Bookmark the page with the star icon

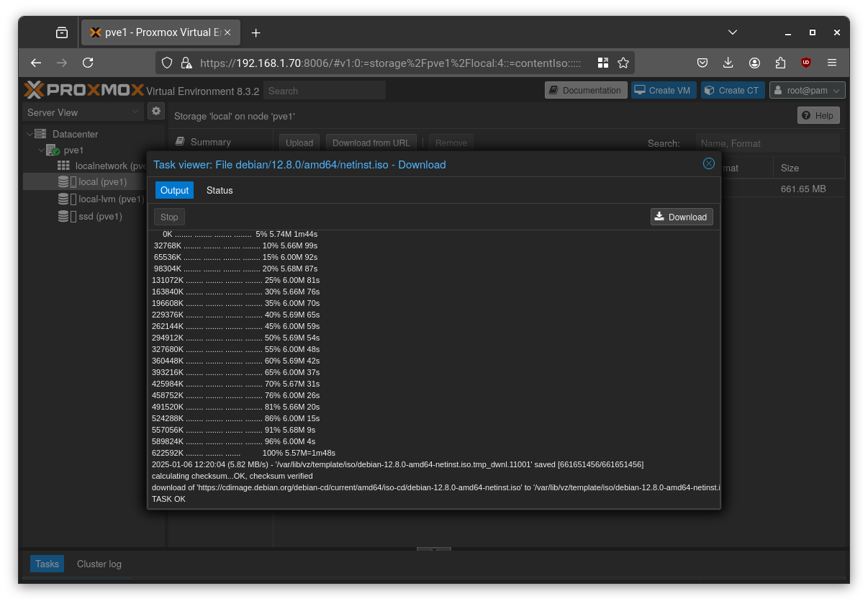pos(623,63)
